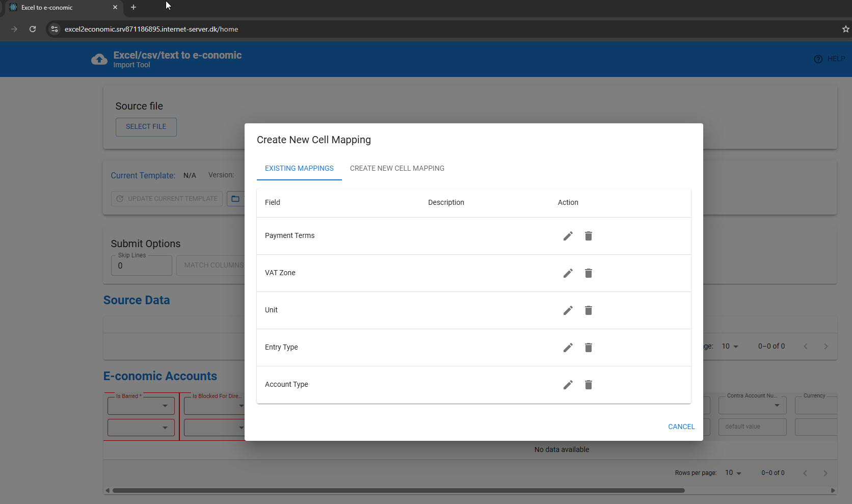This screenshot has width=852, height=504.
Task: Go to previous page in Source Data pagination
Action: click(x=806, y=347)
